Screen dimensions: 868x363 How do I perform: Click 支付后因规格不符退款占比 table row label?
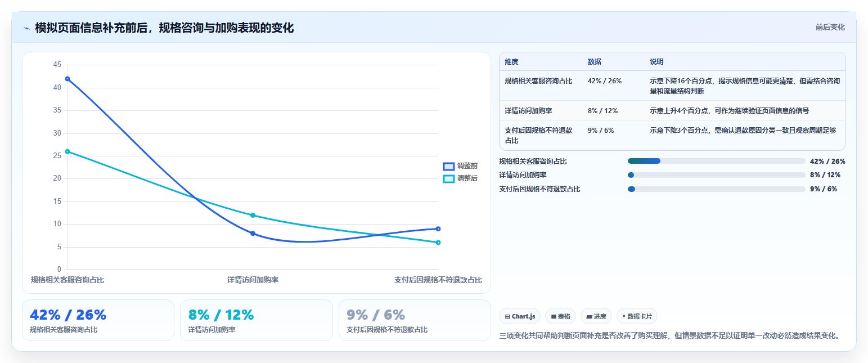click(x=538, y=136)
